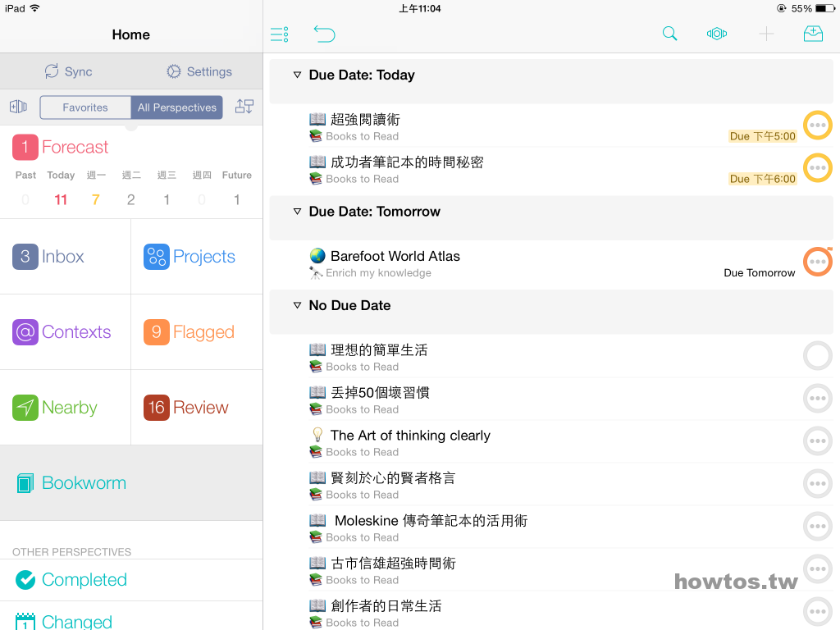Image resolution: width=840 pixels, height=630 pixels.
Task: Collapse the Due Date: Today group
Action: point(298,75)
